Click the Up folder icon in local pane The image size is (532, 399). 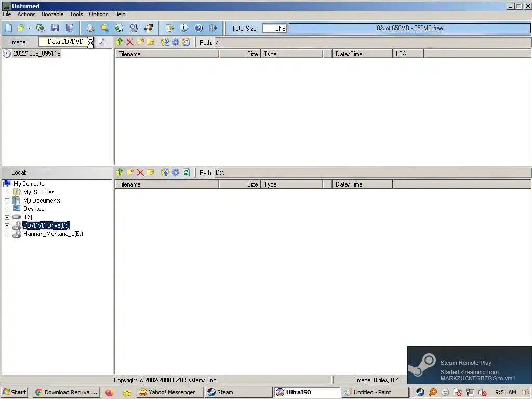[x=119, y=172]
